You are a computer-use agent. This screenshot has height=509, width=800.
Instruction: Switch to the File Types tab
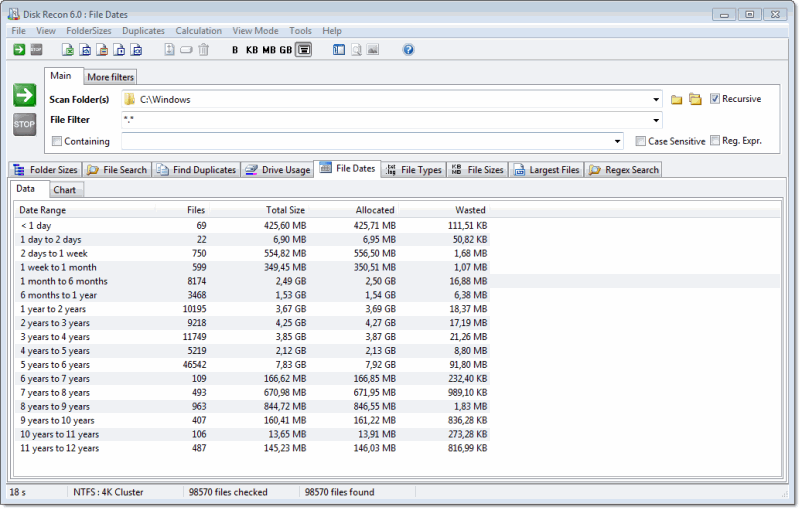click(x=414, y=170)
